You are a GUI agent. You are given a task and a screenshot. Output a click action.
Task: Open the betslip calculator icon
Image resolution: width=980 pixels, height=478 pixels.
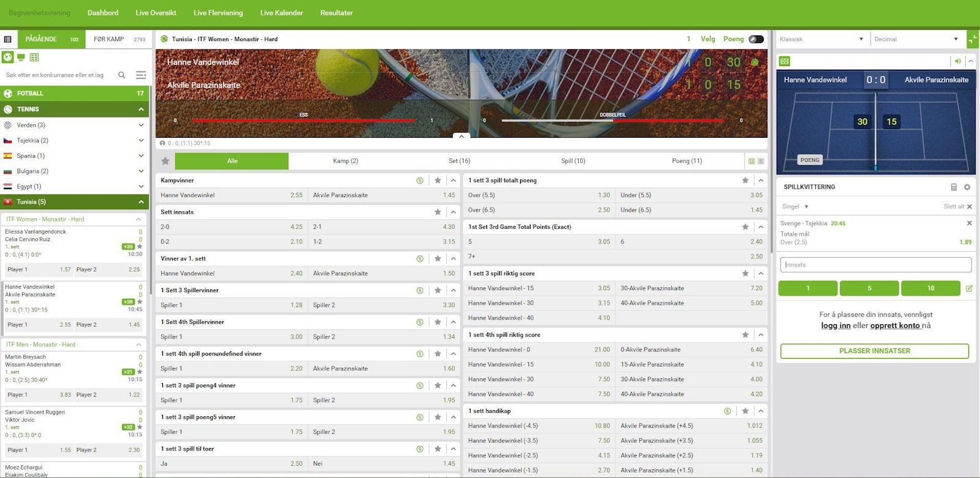(954, 187)
